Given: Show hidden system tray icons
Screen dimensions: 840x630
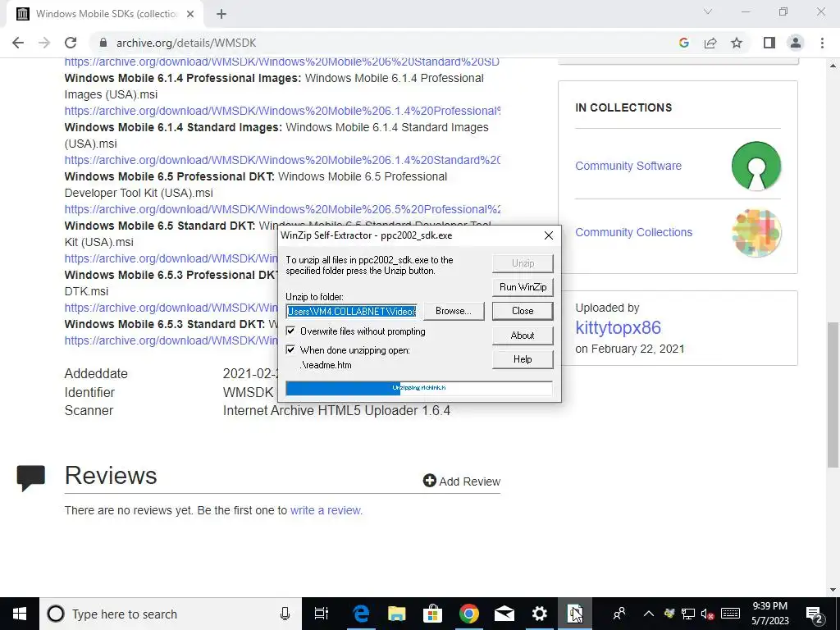Looking at the screenshot, I should tap(648, 614).
